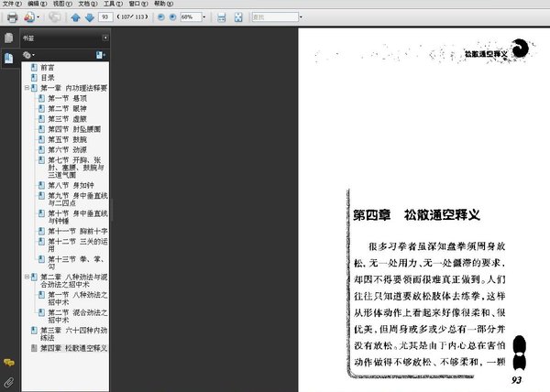Select the 目录 bookmark
Image resolution: width=550 pixels, height=392 pixels.
48,78
